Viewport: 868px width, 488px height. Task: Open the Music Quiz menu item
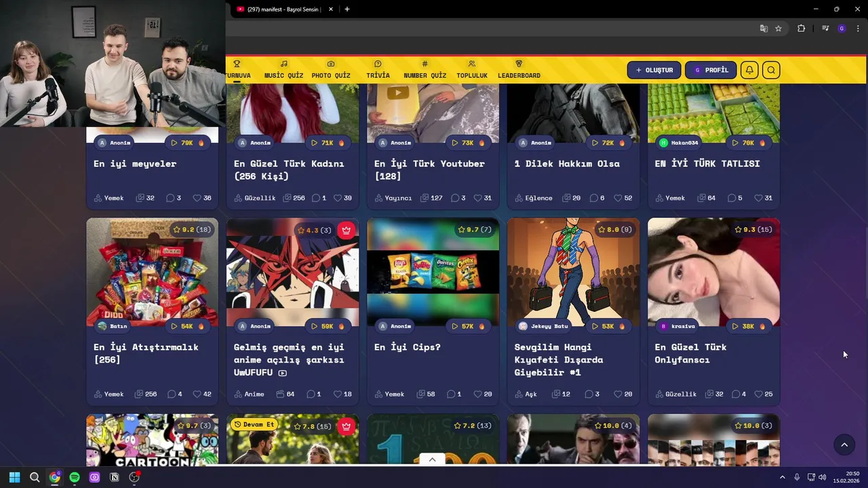pos(283,70)
